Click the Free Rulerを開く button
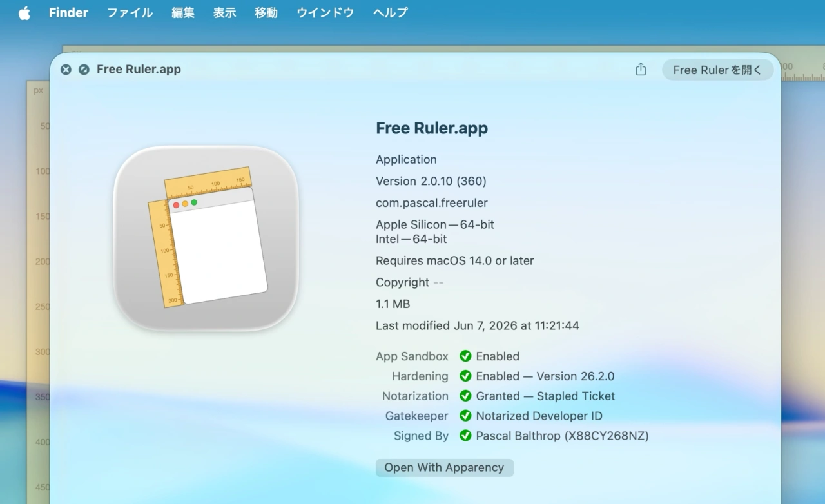Viewport: 825px width, 504px height. [717, 70]
